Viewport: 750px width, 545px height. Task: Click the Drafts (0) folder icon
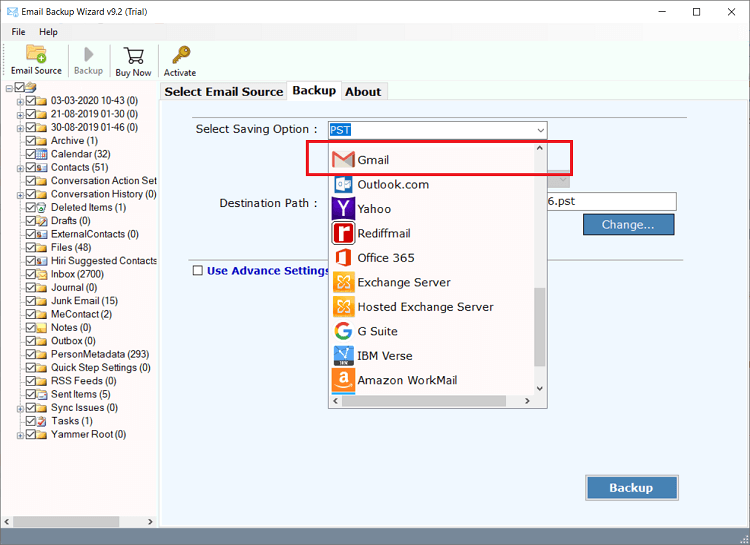tap(42, 221)
